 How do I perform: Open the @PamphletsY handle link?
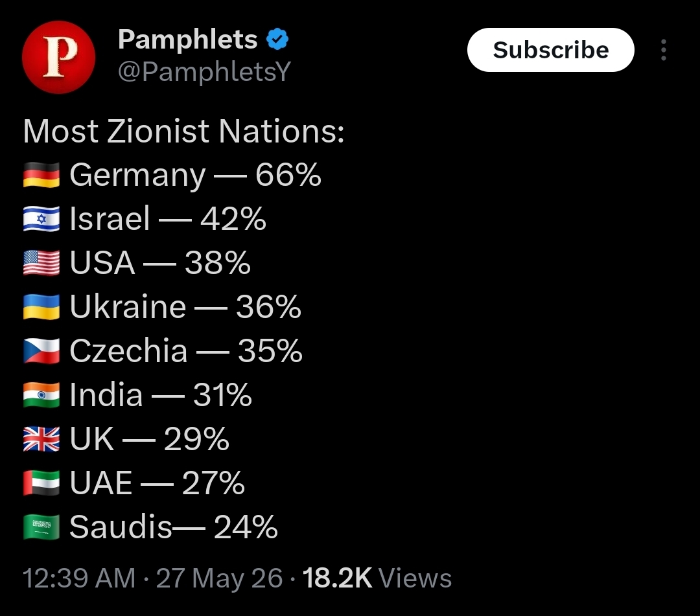click(204, 71)
